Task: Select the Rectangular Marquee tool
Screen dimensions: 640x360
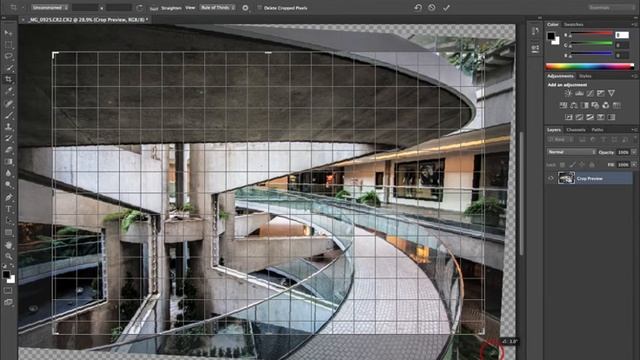Action: pos(8,44)
